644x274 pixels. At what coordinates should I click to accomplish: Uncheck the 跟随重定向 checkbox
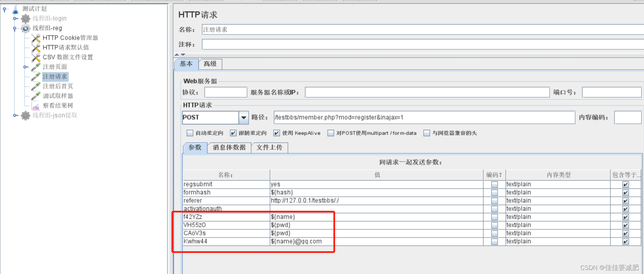233,133
